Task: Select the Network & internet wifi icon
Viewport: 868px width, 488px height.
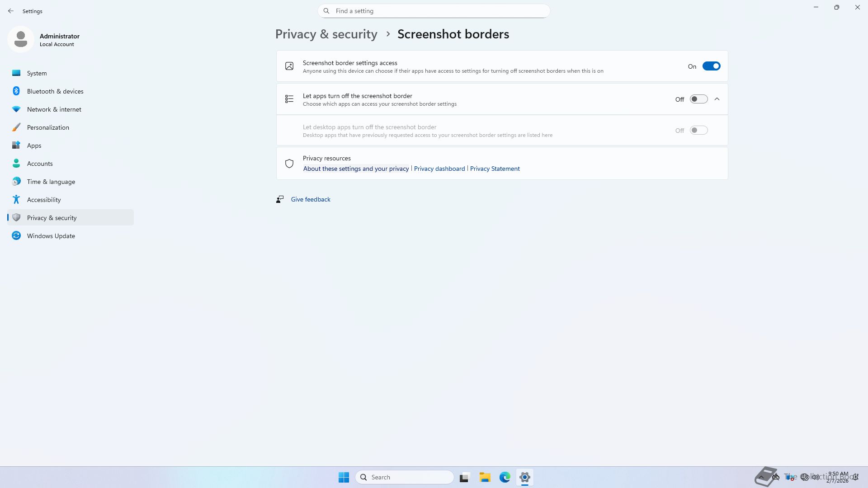Action: pyautogui.click(x=16, y=109)
